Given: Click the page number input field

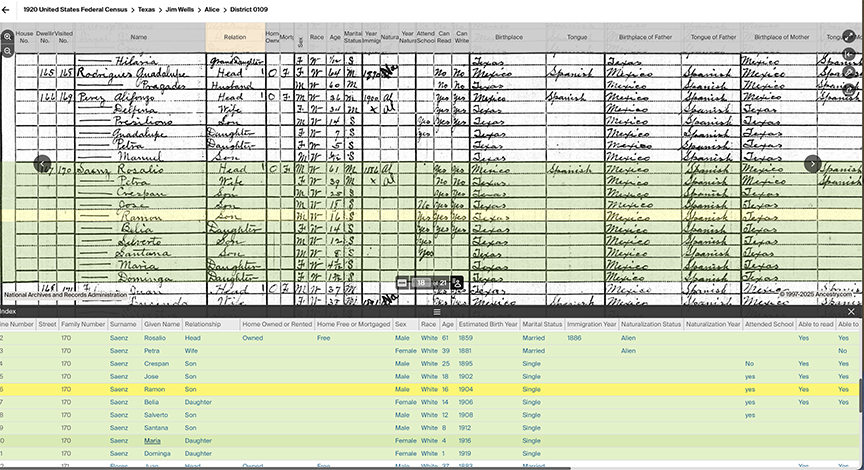Looking at the screenshot, I should tap(422, 283).
